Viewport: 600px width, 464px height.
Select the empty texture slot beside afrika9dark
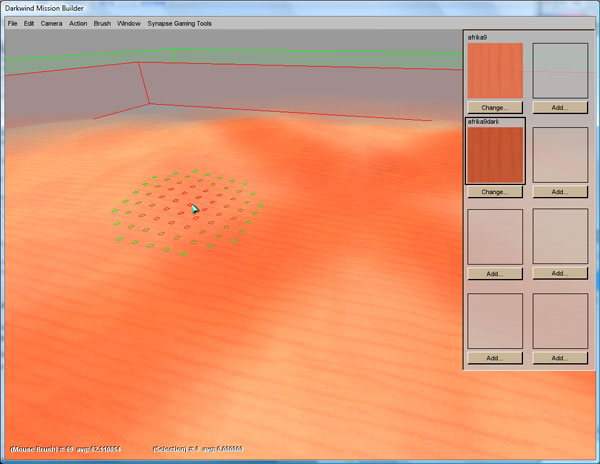click(x=560, y=155)
